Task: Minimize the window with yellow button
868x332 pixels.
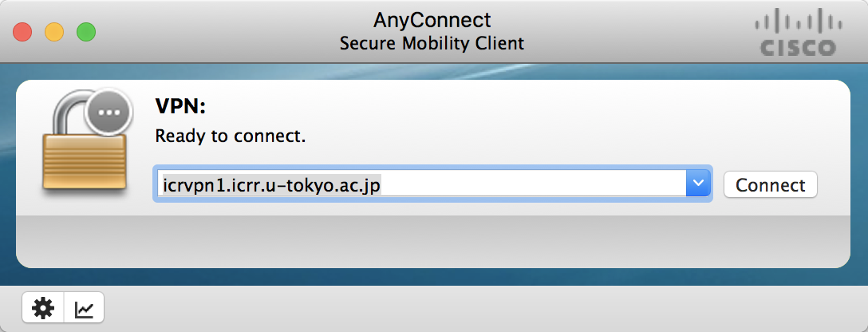Action: [54, 33]
